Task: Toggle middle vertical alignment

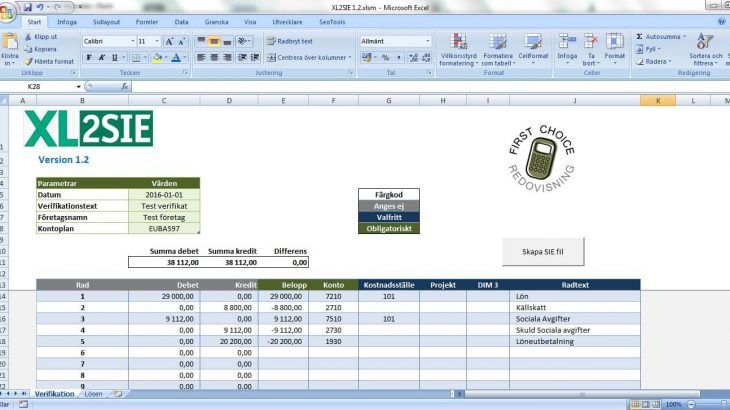Action: coord(214,41)
